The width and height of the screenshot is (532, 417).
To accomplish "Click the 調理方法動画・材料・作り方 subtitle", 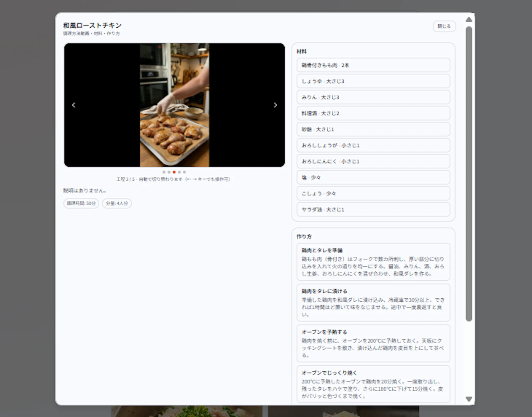I will pyautogui.click(x=91, y=34).
